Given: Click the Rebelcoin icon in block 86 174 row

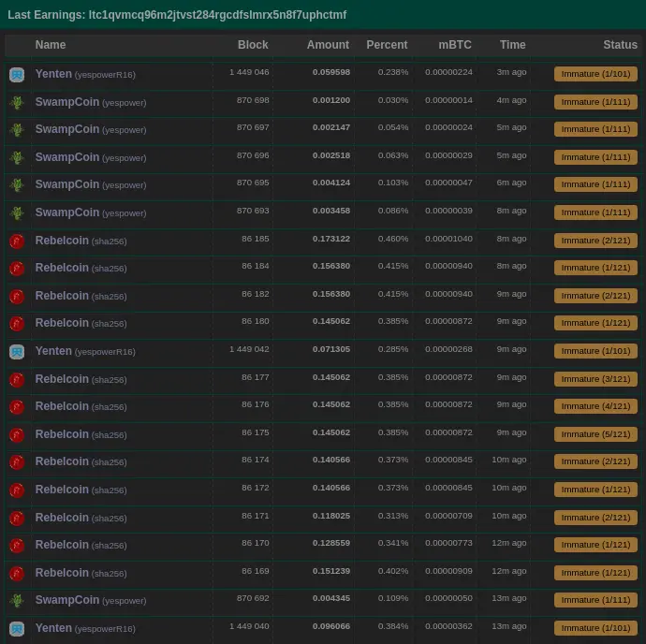Looking at the screenshot, I should coord(17,462).
